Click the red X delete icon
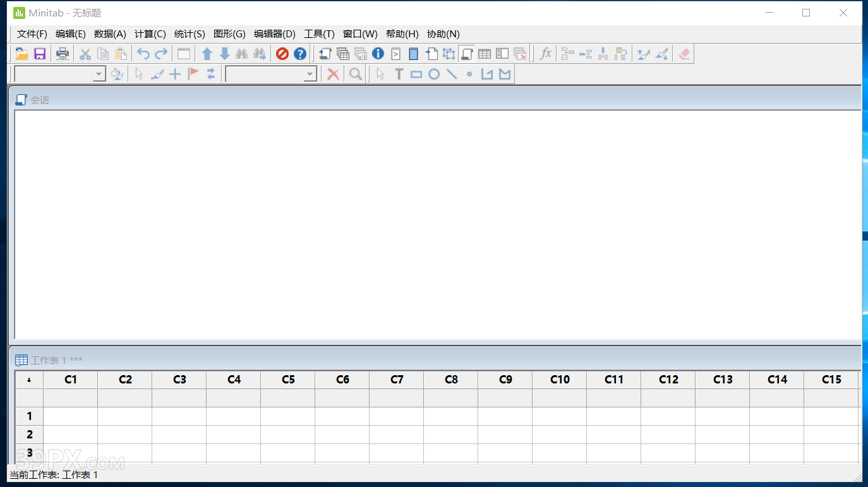868x487 pixels. click(333, 74)
